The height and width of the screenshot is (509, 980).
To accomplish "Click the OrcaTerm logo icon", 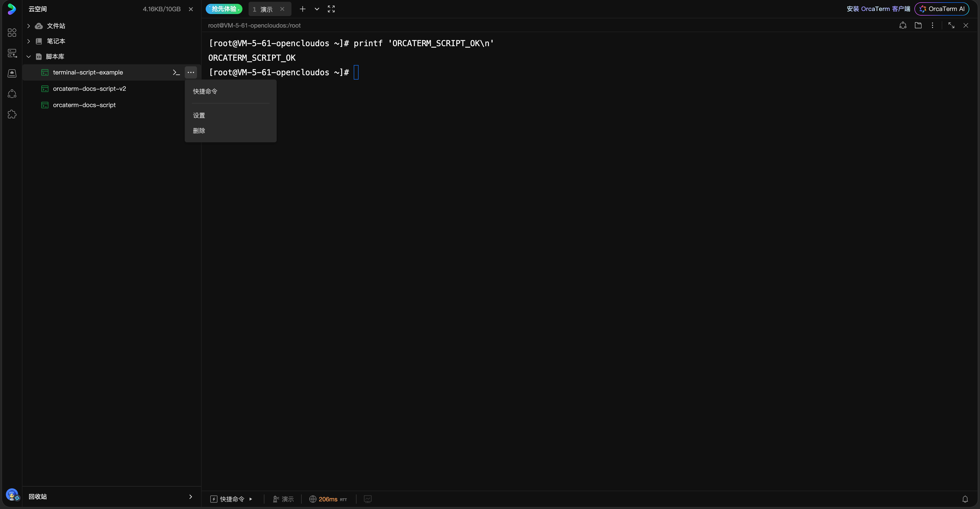I will (12, 9).
